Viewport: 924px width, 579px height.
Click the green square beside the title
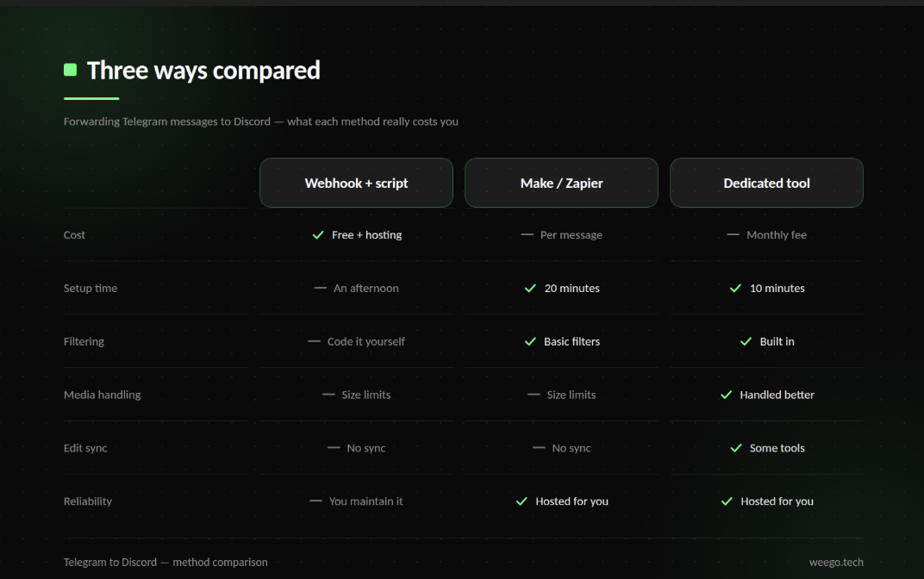pyautogui.click(x=70, y=70)
